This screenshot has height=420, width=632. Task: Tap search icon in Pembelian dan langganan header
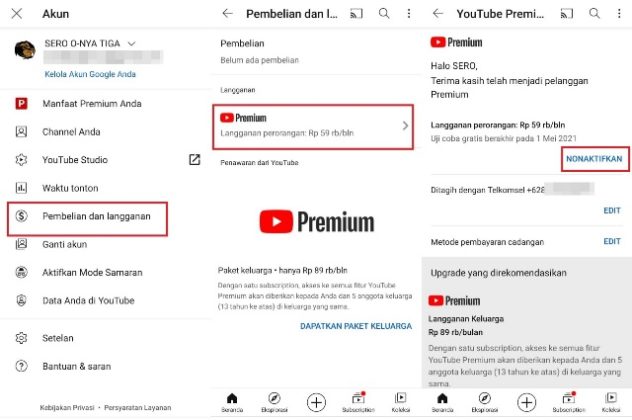click(x=384, y=14)
